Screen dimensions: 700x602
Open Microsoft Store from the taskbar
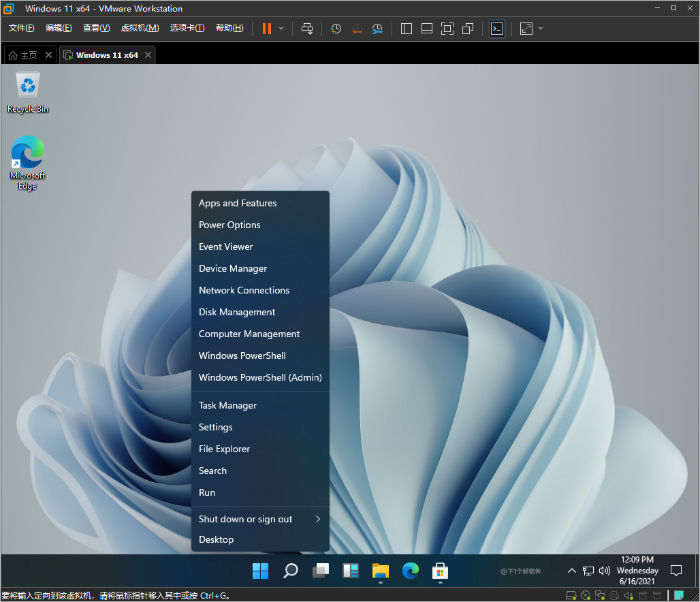pyautogui.click(x=440, y=571)
